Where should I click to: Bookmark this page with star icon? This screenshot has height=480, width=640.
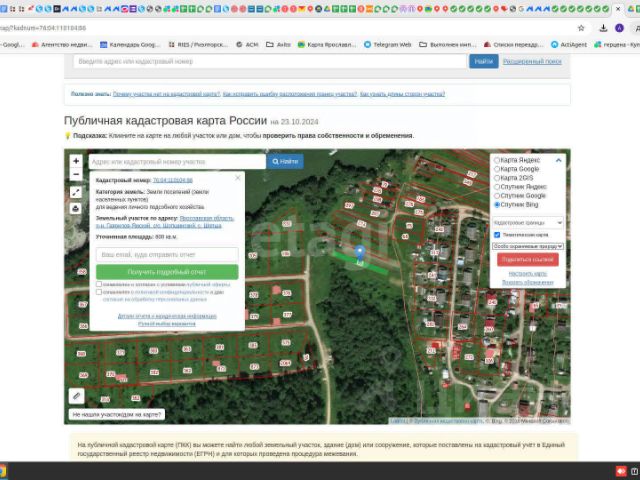pyautogui.click(x=581, y=28)
